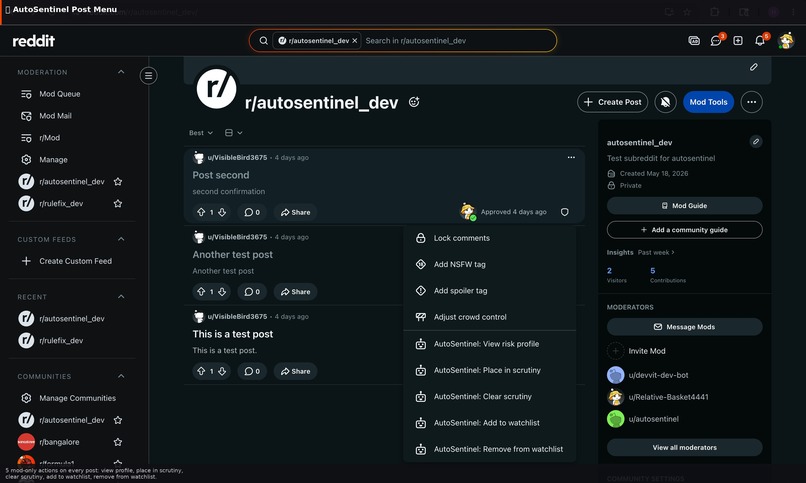Open comments on Post second
This screenshot has height=483, width=806.
click(x=252, y=212)
